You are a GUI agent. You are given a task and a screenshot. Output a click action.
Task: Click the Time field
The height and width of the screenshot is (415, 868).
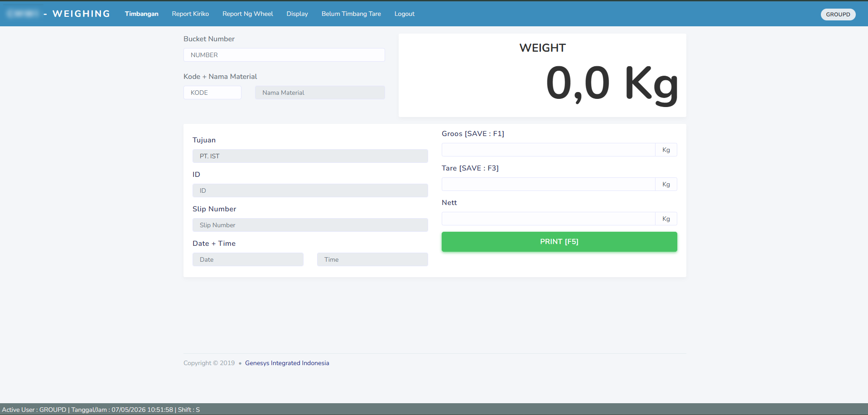click(x=372, y=259)
